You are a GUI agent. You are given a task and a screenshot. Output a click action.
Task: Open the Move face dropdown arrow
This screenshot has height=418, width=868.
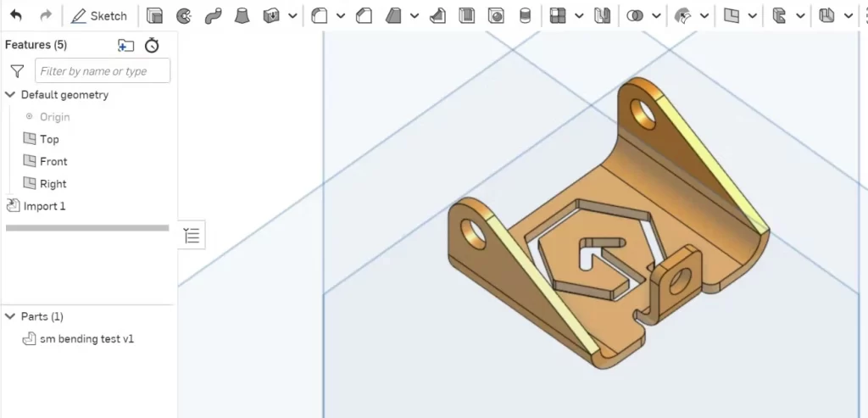point(704,15)
